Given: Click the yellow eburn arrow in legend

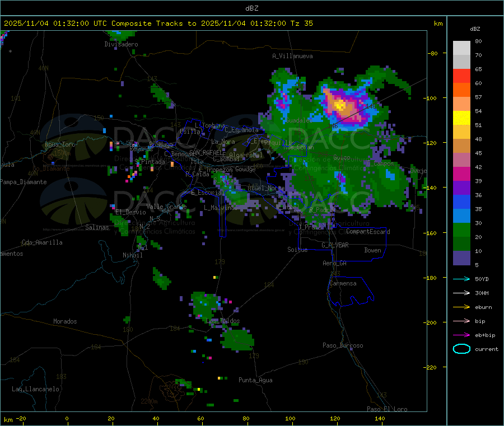Looking at the screenshot, I should pos(461,307).
